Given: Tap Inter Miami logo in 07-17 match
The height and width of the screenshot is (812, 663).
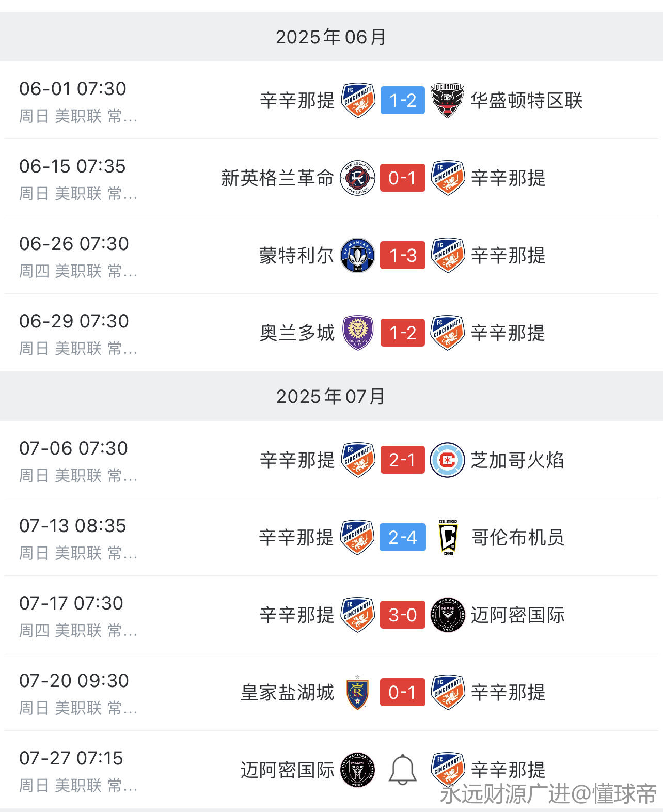Looking at the screenshot, I should (448, 615).
